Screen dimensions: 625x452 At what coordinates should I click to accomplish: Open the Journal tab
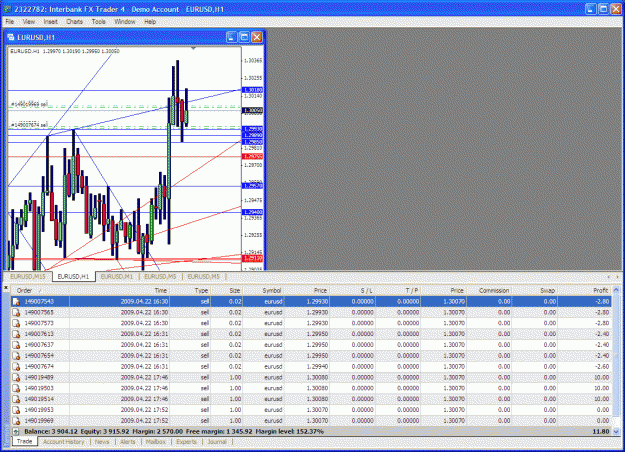tap(216, 442)
